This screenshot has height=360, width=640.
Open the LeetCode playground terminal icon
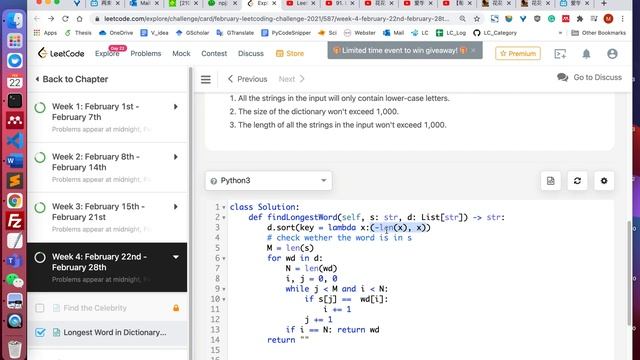tap(560, 53)
